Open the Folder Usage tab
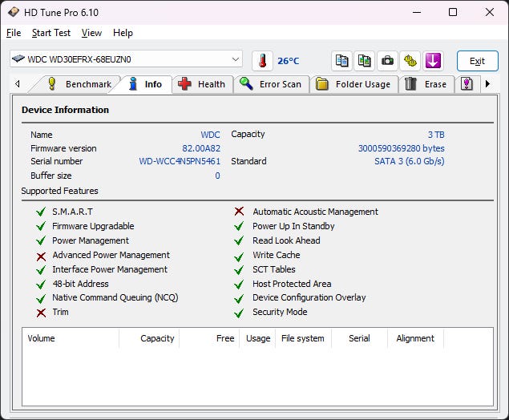The width and height of the screenshot is (509, 420). (353, 84)
